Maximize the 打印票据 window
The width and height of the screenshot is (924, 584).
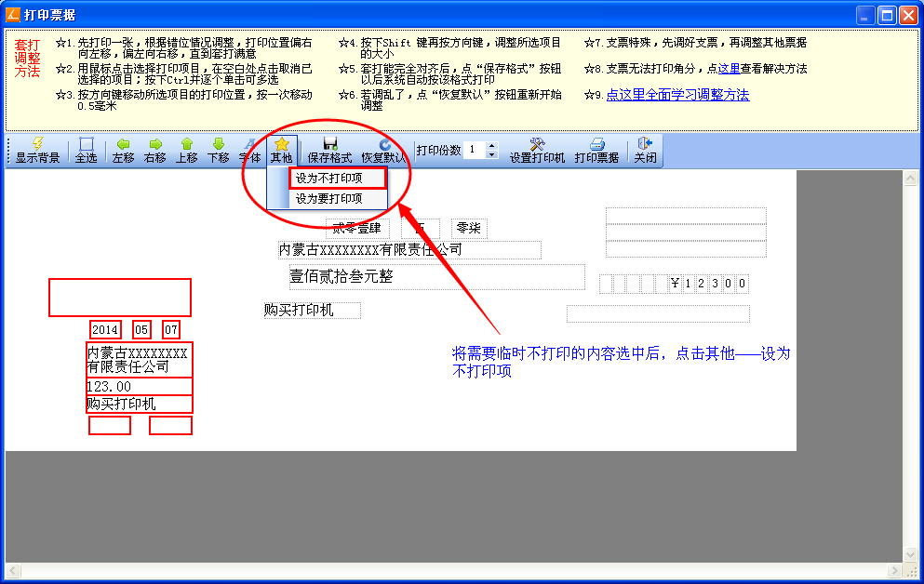887,16
